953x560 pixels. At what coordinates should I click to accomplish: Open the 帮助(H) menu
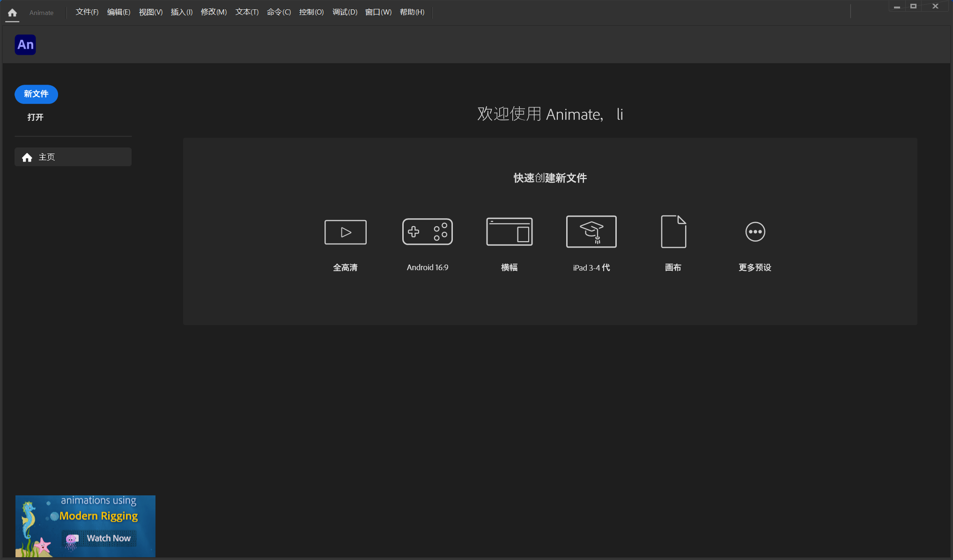click(x=412, y=12)
